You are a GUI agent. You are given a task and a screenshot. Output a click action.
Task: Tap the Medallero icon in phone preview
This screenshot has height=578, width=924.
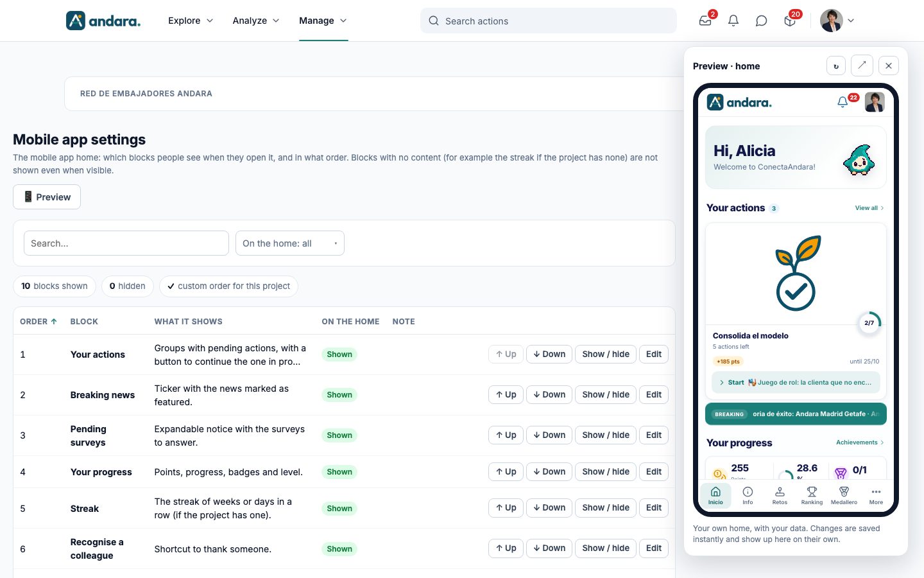[x=844, y=495]
